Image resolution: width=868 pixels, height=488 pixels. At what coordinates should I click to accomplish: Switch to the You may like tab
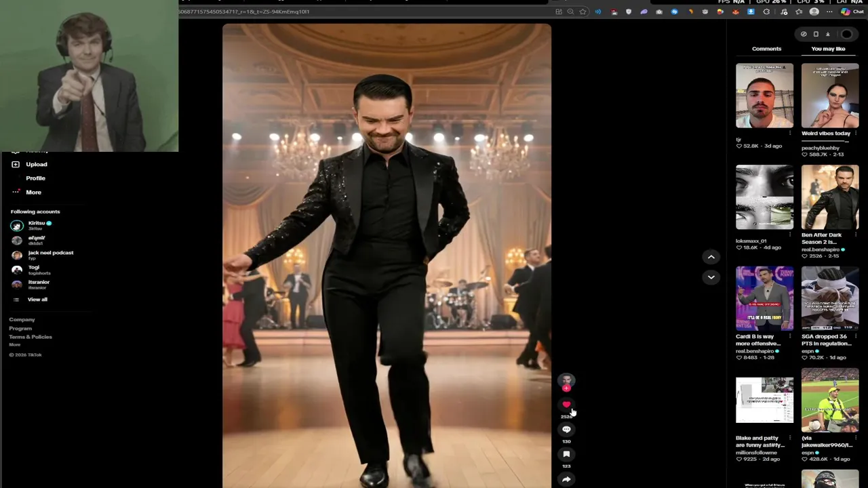pyautogui.click(x=828, y=49)
